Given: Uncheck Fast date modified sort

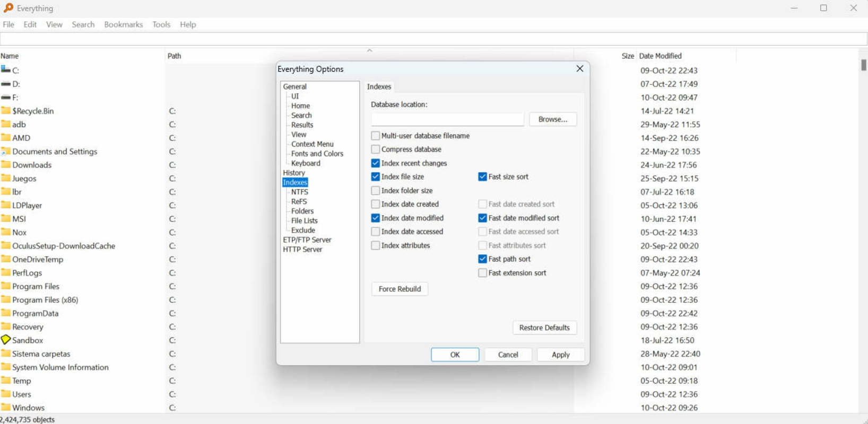Looking at the screenshot, I should tap(483, 218).
